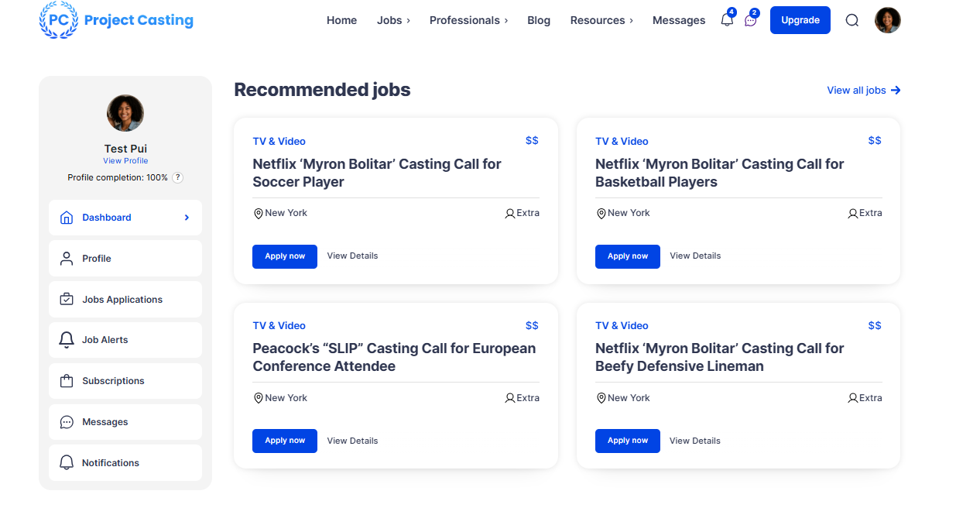Open 'Myron Bolitar' Soccer Player job title
Viewport: 980px width, 508px height.
point(377,173)
